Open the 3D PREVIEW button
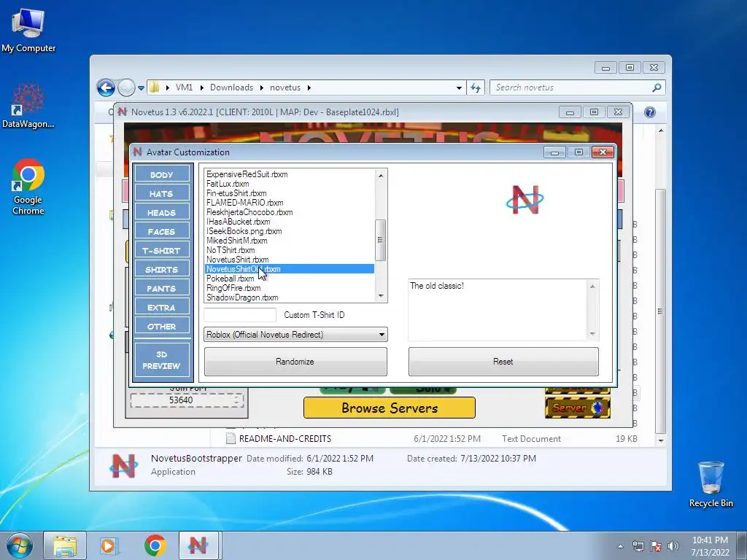Screen dimensions: 747x560 (162, 360)
